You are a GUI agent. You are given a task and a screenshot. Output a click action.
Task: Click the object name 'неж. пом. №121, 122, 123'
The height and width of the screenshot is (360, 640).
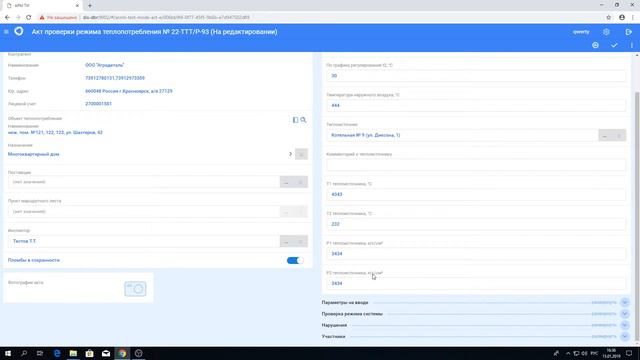click(55, 133)
